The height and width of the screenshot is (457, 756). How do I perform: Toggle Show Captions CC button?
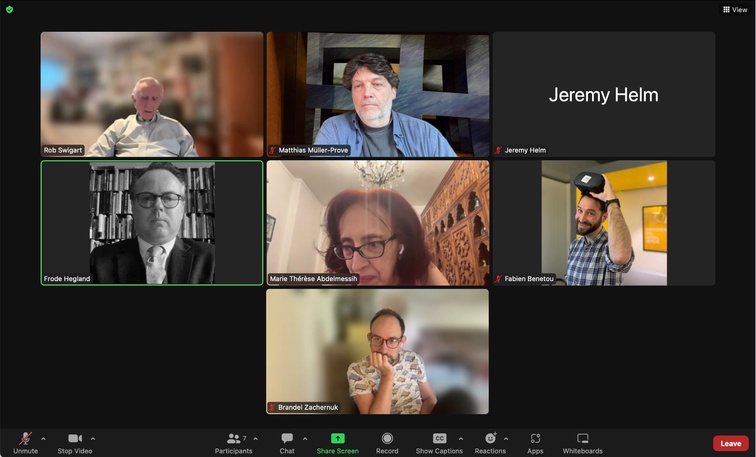click(x=439, y=439)
